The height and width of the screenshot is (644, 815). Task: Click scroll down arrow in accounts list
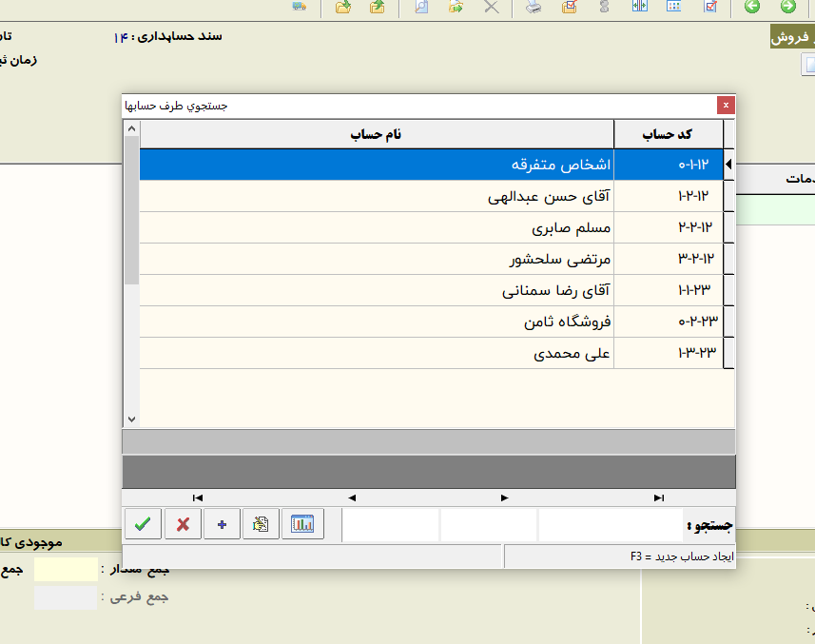pyautogui.click(x=131, y=419)
